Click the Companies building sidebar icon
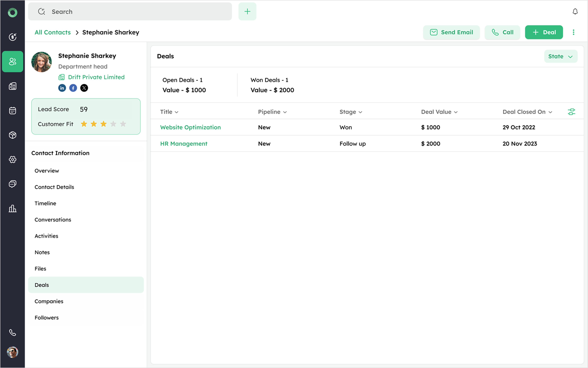This screenshot has width=588, height=368. 12,86
